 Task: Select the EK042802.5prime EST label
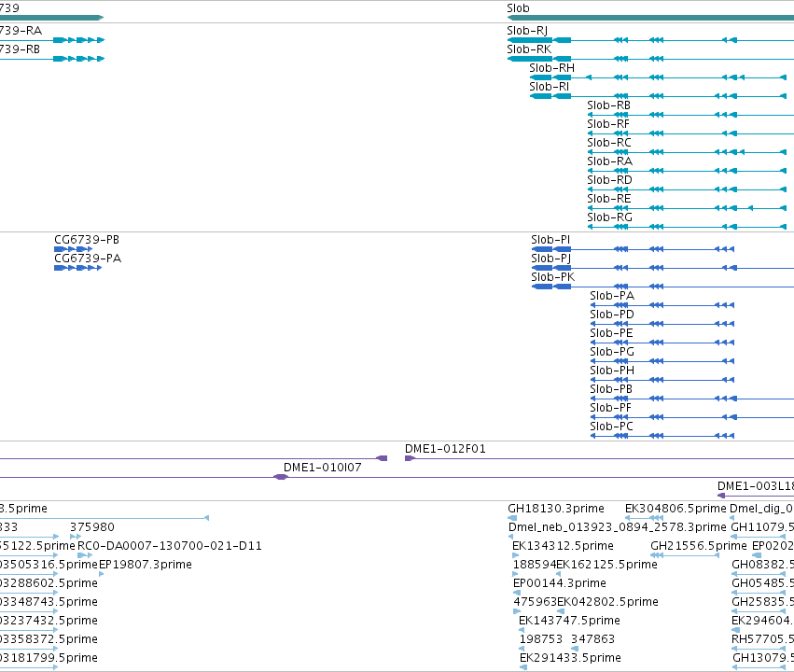tap(607, 603)
